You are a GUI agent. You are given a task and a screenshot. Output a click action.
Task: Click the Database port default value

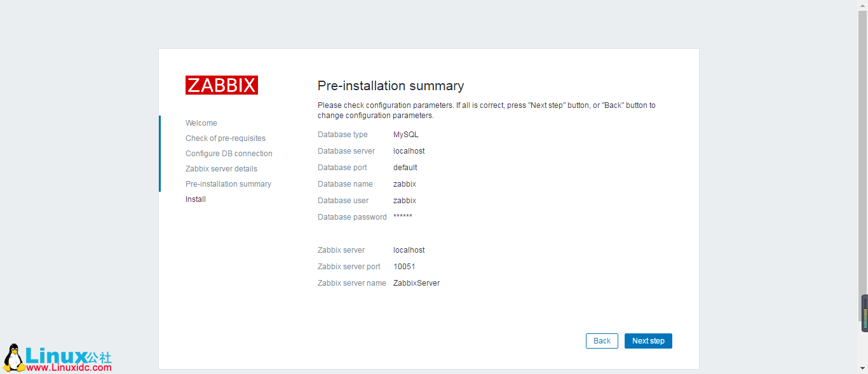pos(405,168)
